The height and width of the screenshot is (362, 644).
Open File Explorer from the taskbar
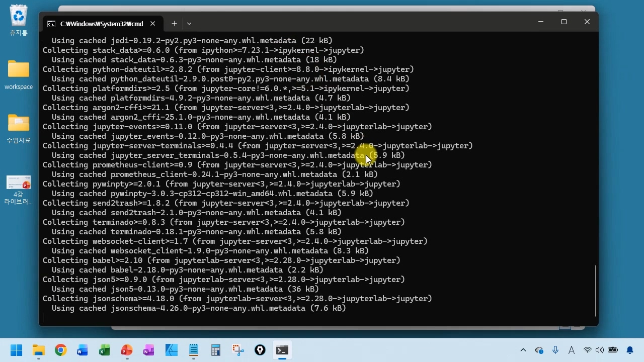38,350
